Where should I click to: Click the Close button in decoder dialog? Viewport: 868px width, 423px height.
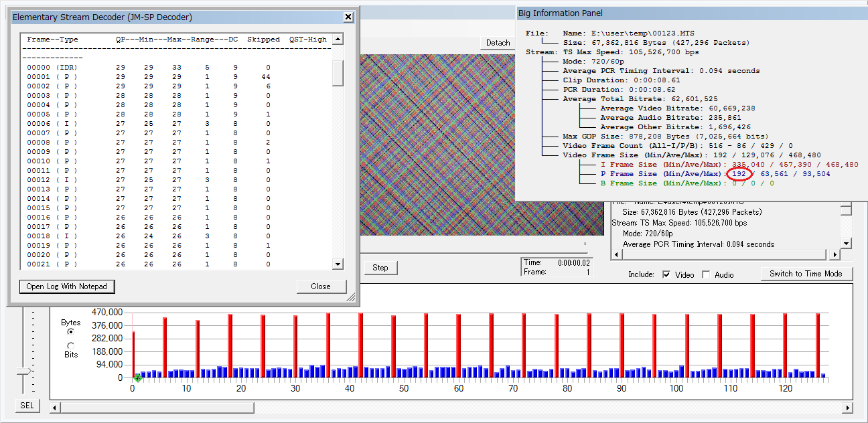click(321, 286)
